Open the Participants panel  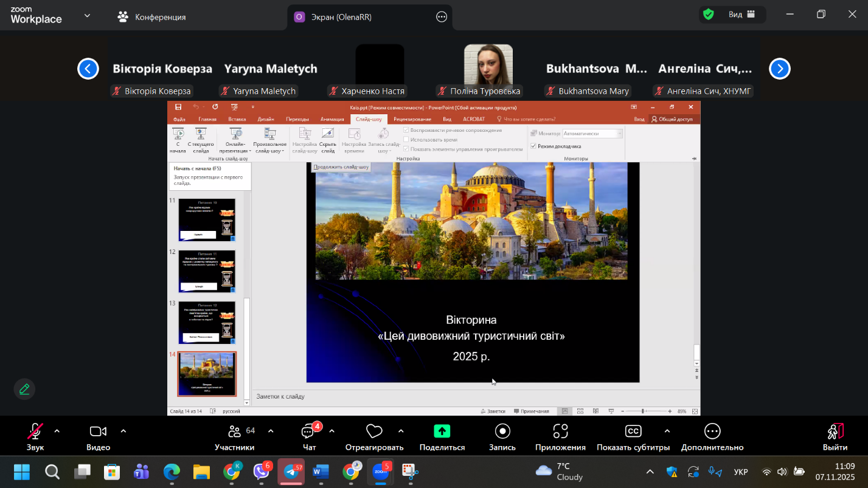pos(234,431)
